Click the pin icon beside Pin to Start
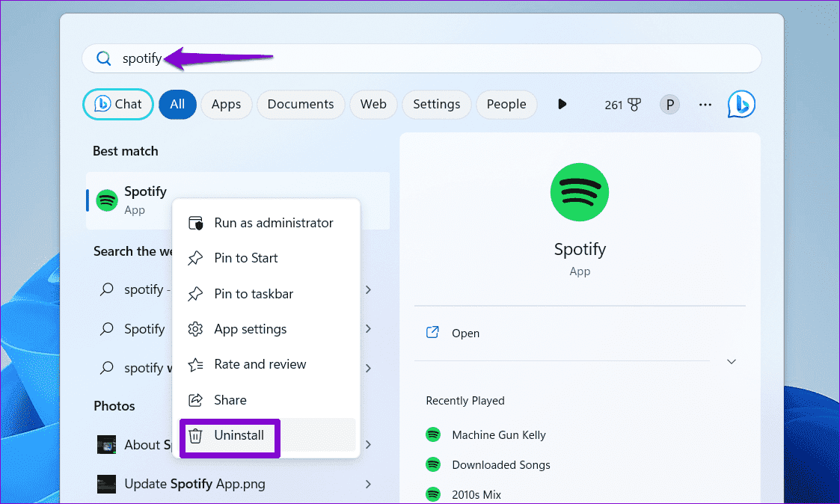This screenshot has height=504, width=840. [x=195, y=258]
